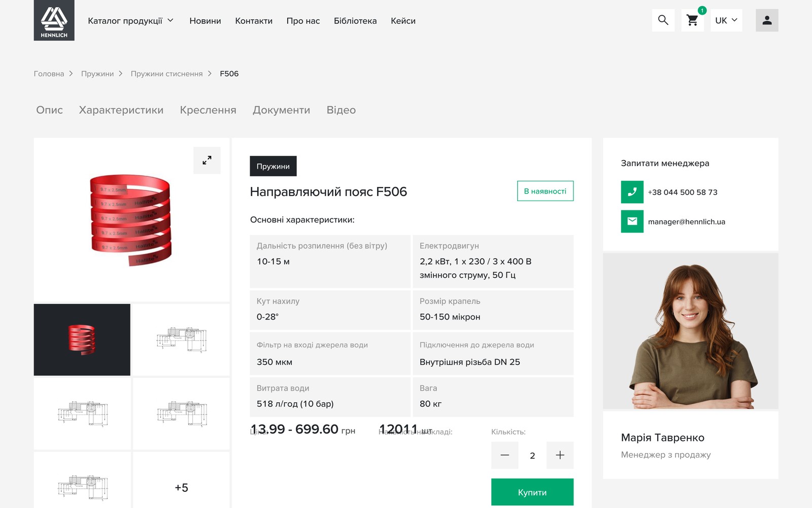The width and height of the screenshot is (812, 508).
Task: Click the Пружини category tag
Action: point(273,166)
